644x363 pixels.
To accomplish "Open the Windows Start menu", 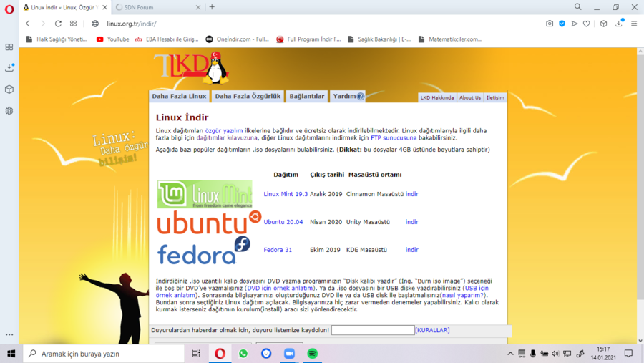I will click(11, 354).
